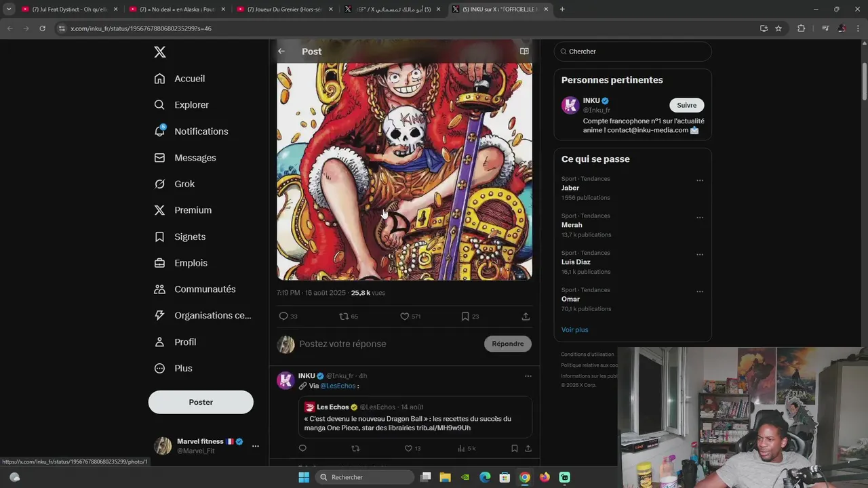Switch to Joueur Du Grenier tab
Screen dimensions: 868x488
285,9
